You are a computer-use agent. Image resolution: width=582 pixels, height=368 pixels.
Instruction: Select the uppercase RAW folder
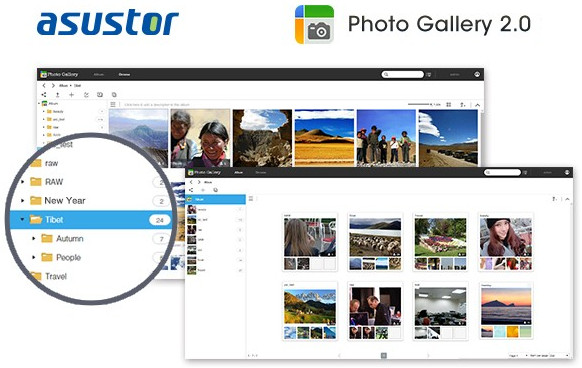tap(54, 182)
